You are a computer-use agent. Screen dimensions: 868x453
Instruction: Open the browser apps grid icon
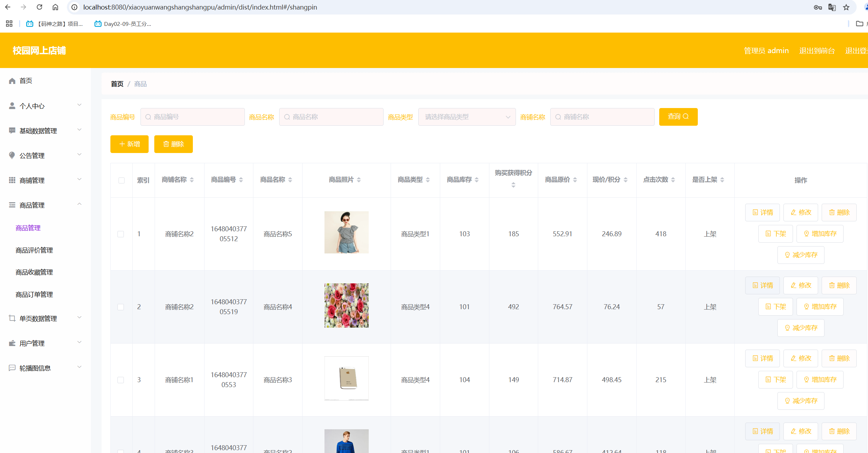click(x=9, y=24)
